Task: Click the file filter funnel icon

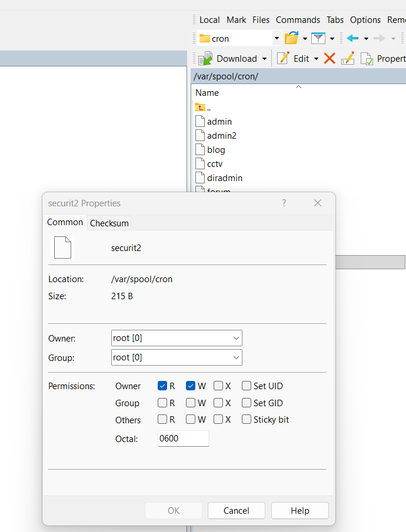Action: click(318, 38)
